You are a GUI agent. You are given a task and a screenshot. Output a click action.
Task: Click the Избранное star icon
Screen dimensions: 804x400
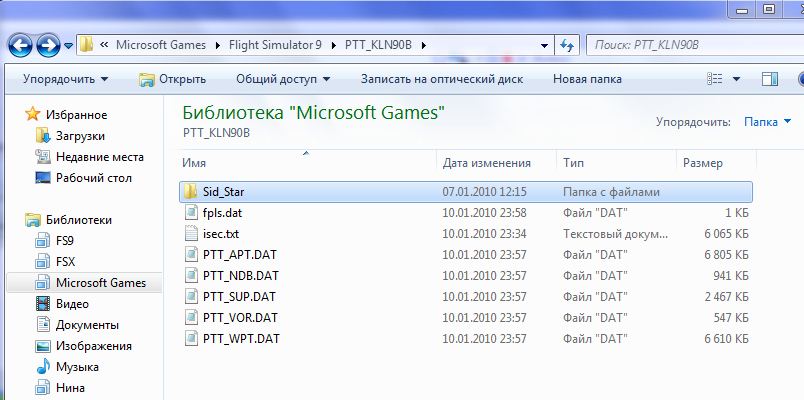click(32, 114)
